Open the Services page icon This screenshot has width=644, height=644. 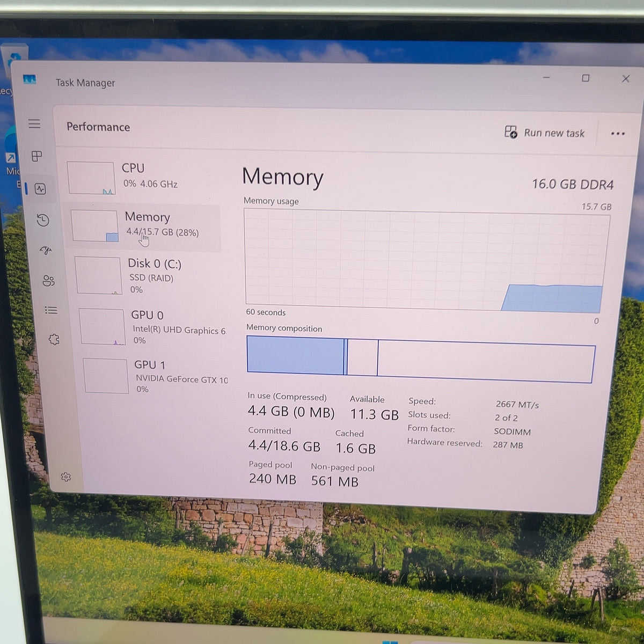point(54,339)
